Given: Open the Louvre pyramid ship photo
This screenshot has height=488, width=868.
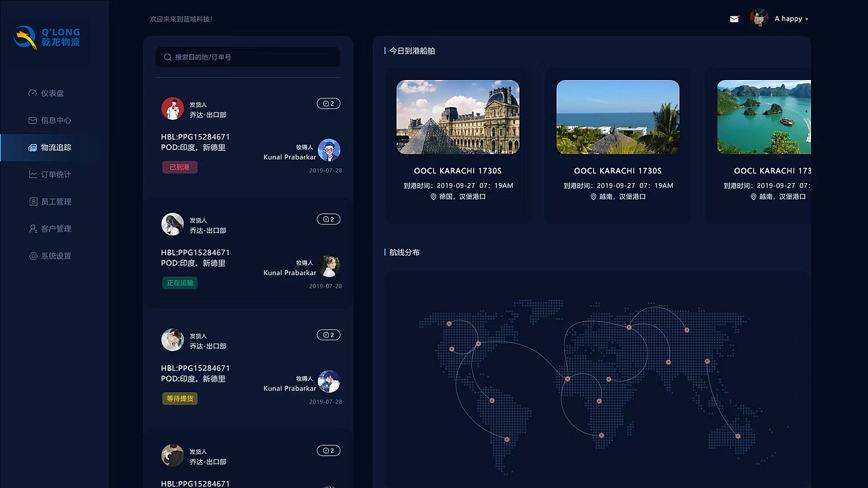Looking at the screenshot, I should pos(458,117).
